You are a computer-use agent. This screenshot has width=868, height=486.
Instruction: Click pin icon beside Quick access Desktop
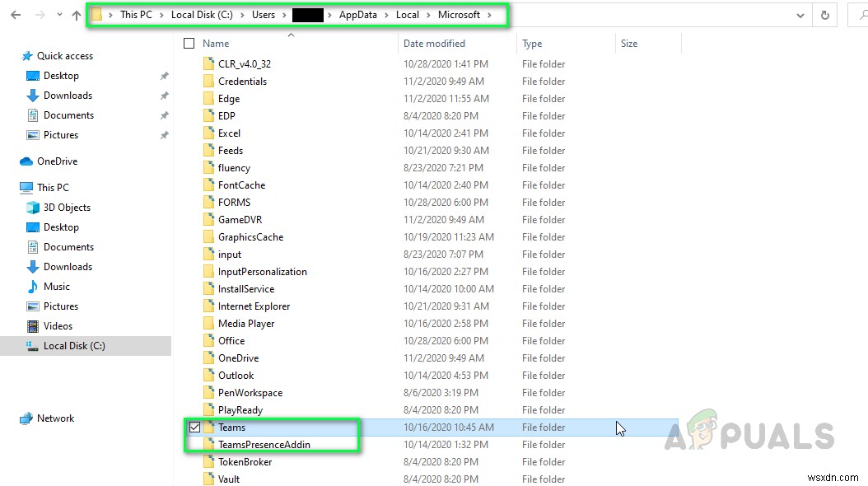[164, 76]
